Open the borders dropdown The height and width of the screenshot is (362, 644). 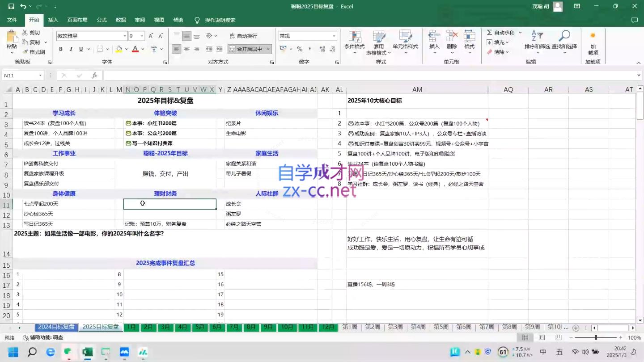107,49
